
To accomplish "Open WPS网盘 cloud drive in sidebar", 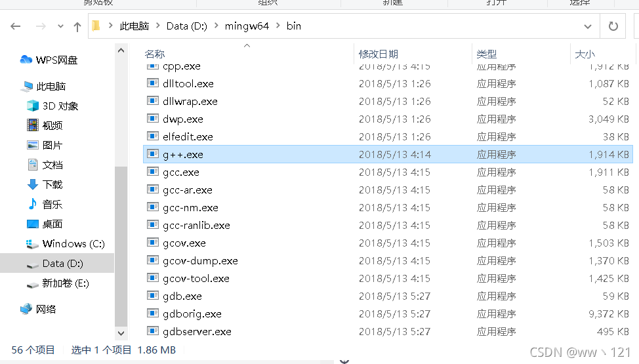I will 49,60.
